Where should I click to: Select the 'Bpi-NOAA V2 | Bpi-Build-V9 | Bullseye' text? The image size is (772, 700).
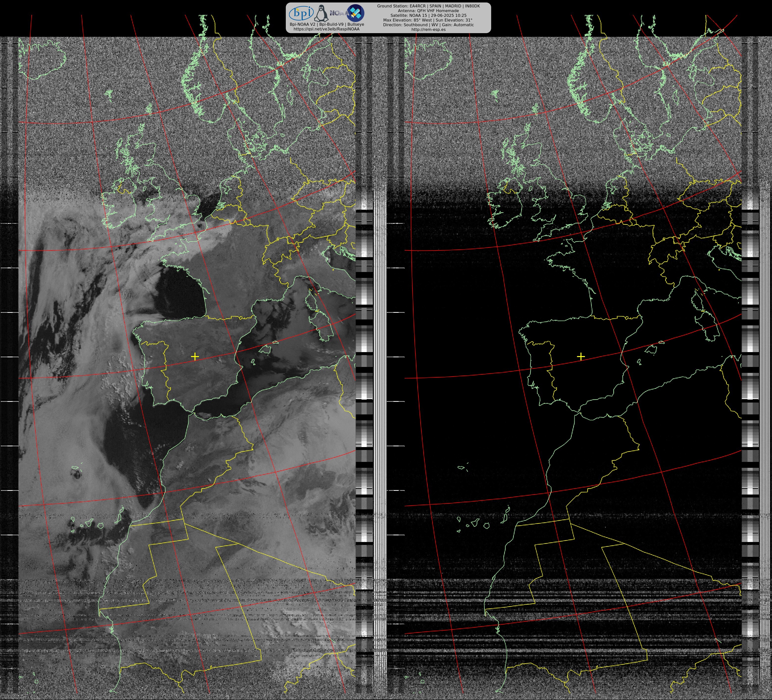(x=327, y=24)
